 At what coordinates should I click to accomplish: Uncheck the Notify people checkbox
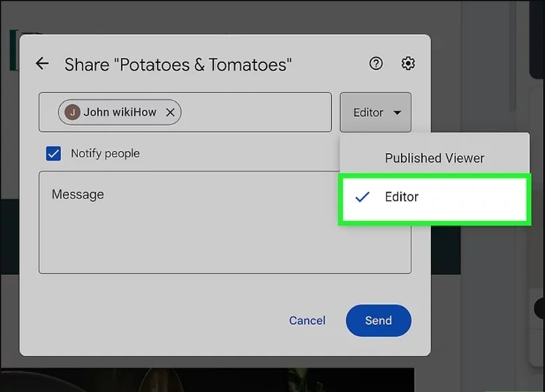point(53,153)
